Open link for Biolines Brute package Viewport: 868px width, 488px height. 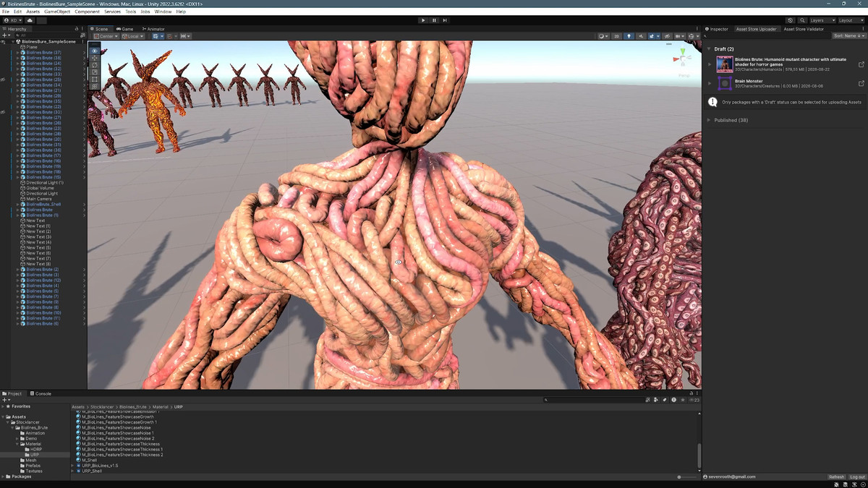coord(861,64)
